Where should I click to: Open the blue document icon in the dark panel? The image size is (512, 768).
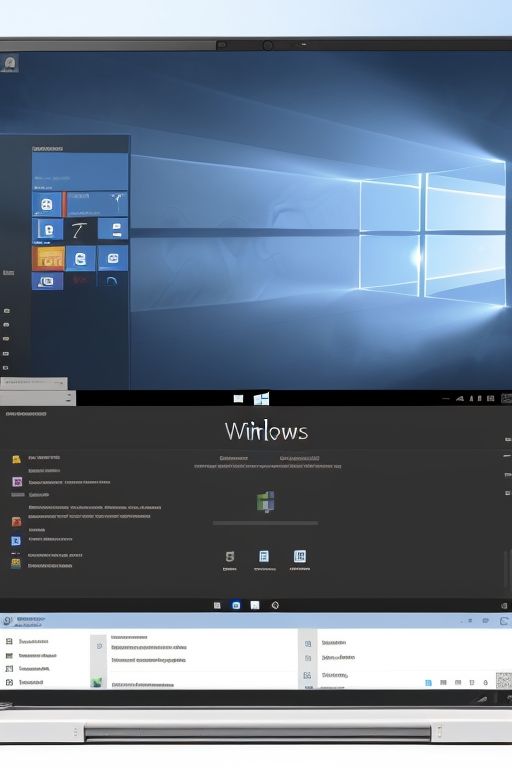264,556
